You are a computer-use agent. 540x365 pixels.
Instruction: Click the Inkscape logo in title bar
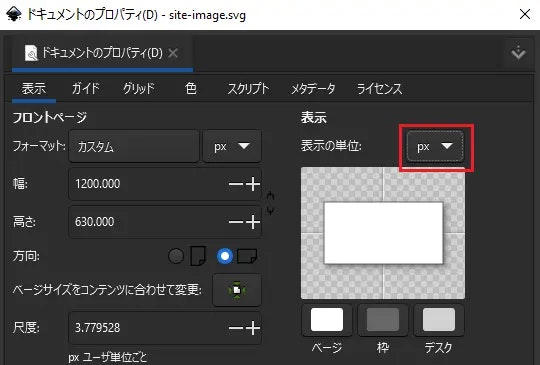[x=14, y=14]
